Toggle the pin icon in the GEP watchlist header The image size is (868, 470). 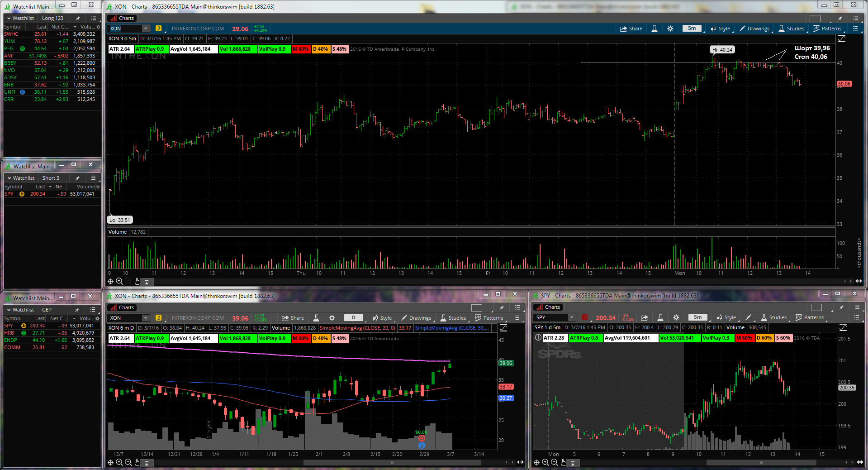click(x=77, y=310)
